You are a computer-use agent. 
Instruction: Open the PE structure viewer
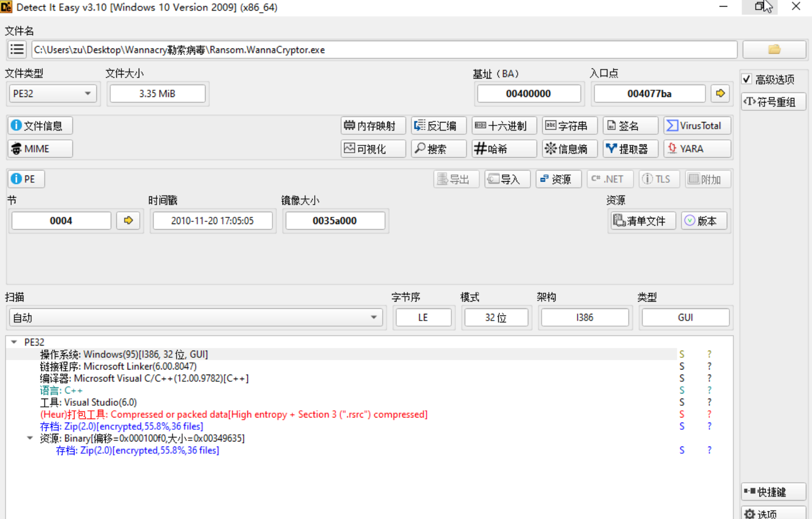pos(26,179)
